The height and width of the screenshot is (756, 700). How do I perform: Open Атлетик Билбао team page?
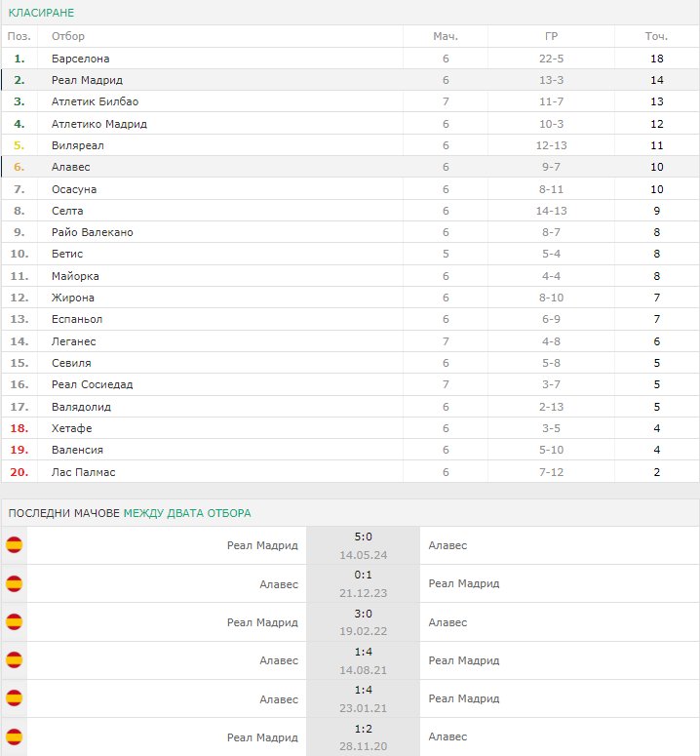tap(95, 101)
